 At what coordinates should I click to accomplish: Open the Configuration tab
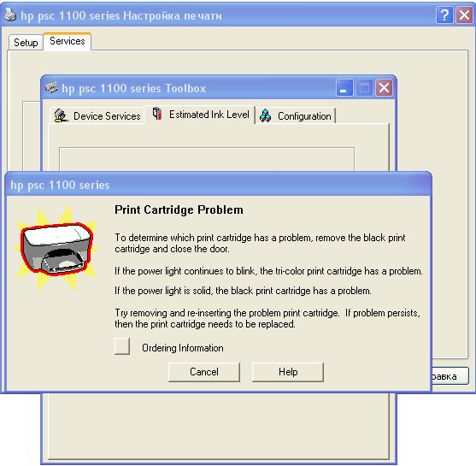(x=296, y=115)
